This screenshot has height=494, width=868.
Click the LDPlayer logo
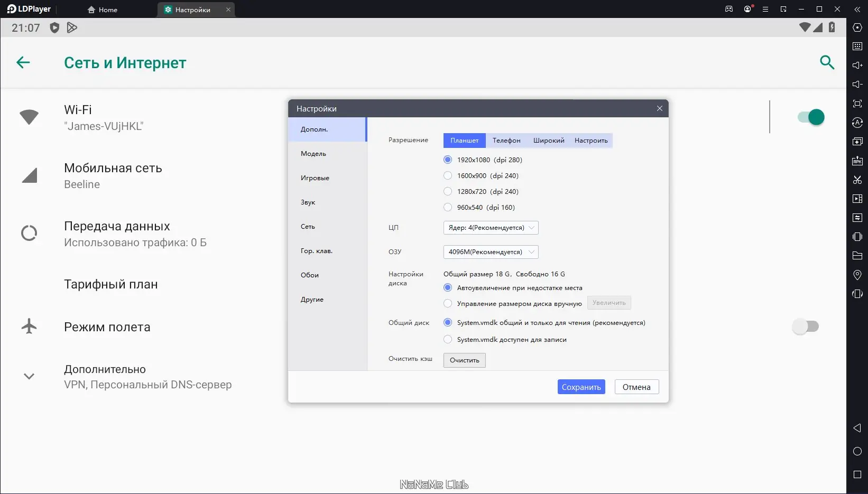point(29,9)
